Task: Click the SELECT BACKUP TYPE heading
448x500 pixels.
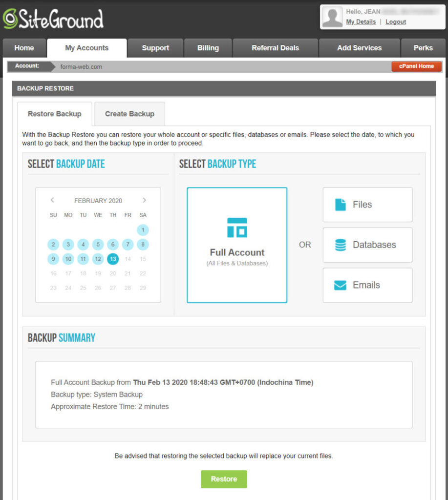Action: (217, 164)
